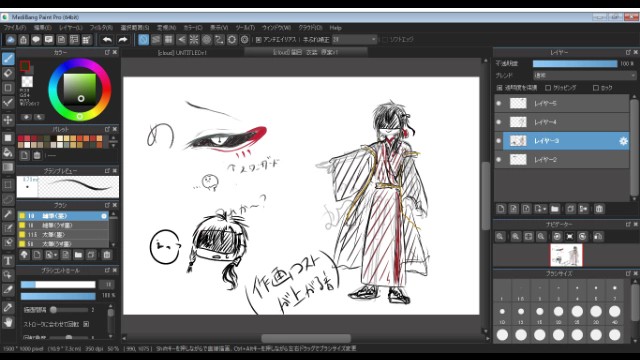Open layer 3 settings gear
The height and width of the screenshot is (360, 640).
tap(623, 141)
